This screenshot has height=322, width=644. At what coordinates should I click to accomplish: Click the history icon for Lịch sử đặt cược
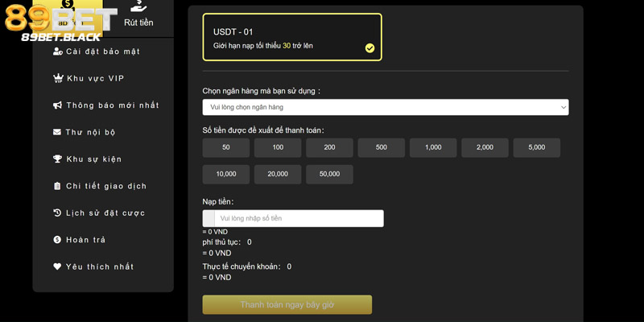pos(57,213)
